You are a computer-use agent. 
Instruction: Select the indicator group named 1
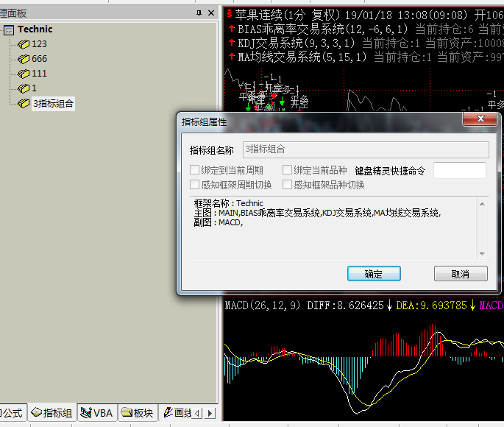pyautogui.click(x=34, y=88)
